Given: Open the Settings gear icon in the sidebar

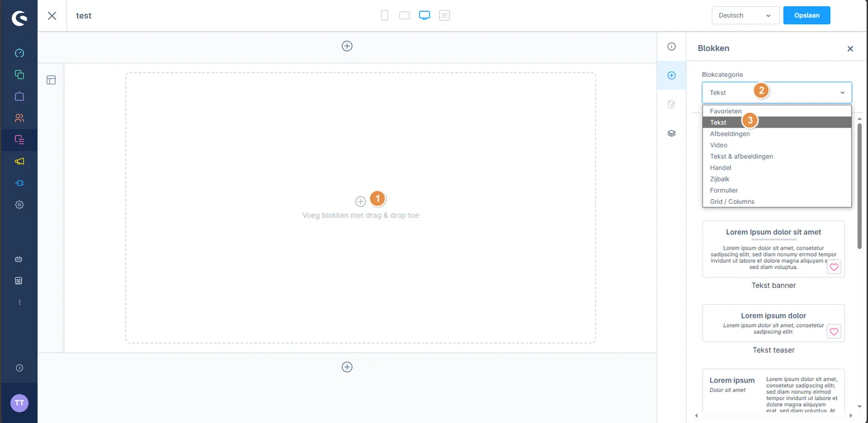Looking at the screenshot, I should (x=19, y=204).
